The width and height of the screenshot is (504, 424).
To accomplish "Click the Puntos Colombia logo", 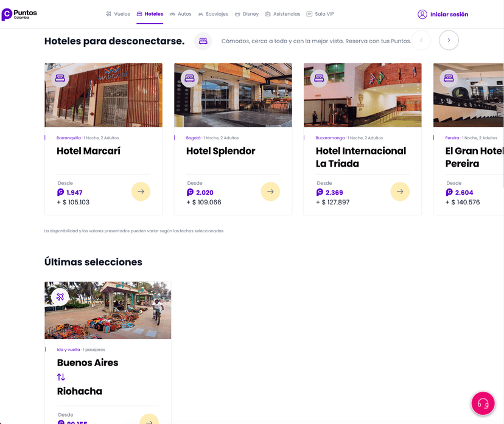I will tap(19, 14).
